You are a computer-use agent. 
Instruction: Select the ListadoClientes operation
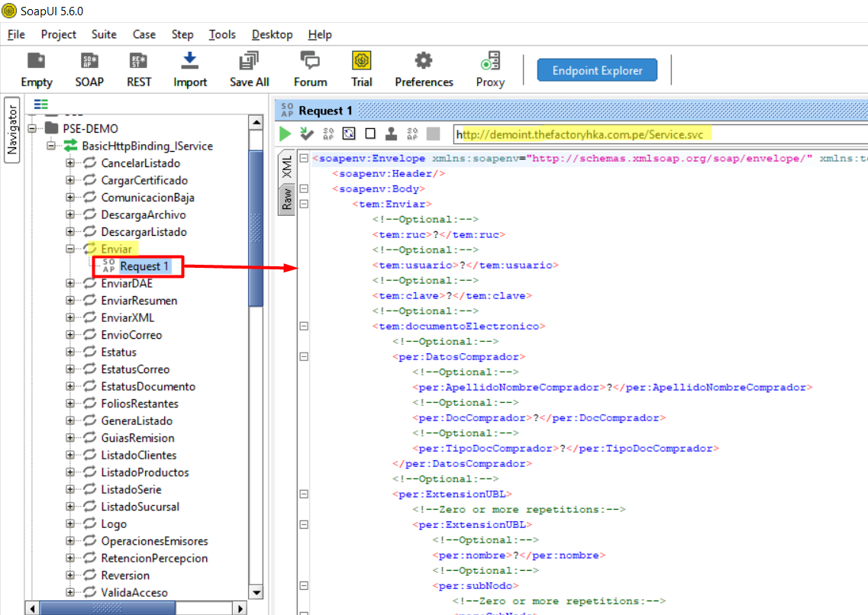[x=138, y=456]
